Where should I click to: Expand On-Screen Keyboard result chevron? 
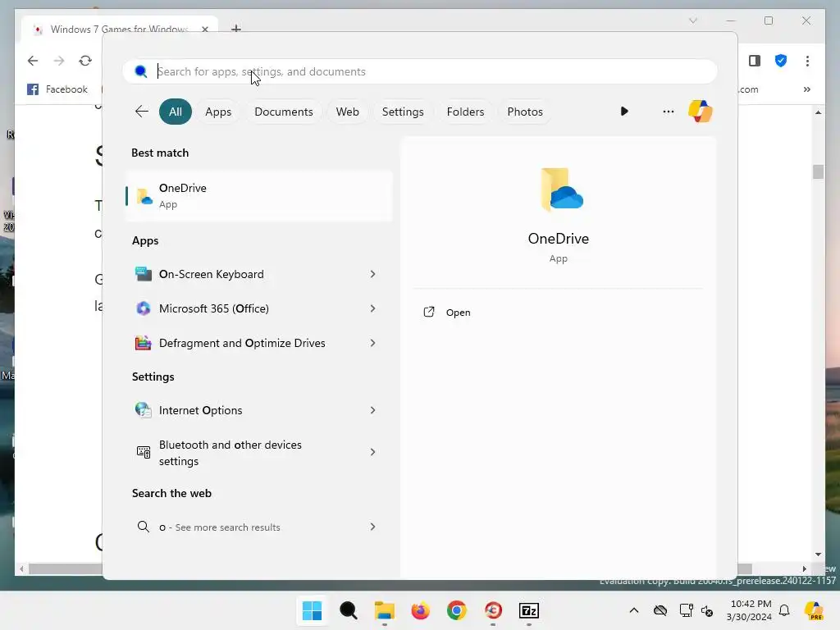click(373, 274)
